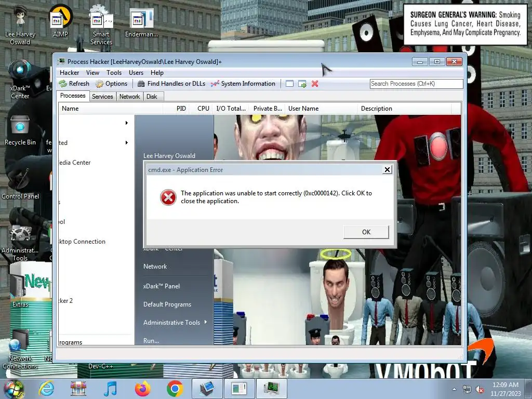532x399 pixels.
Task: Close the cmd.exe Application Error dialog
Action: (x=387, y=170)
